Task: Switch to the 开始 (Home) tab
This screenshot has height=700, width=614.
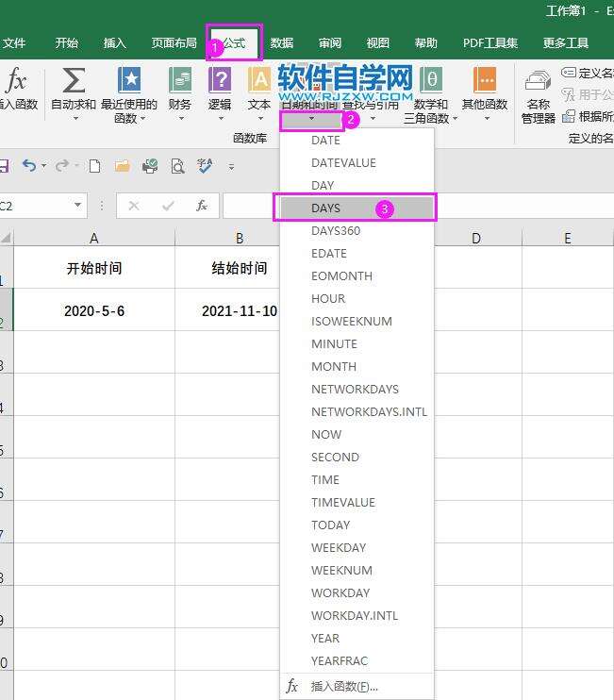Action: point(66,42)
